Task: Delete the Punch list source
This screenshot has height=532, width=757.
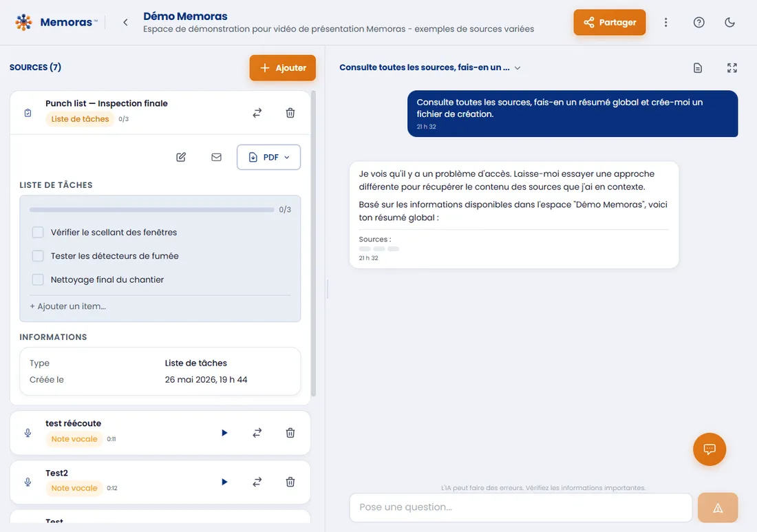Action: [x=290, y=113]
